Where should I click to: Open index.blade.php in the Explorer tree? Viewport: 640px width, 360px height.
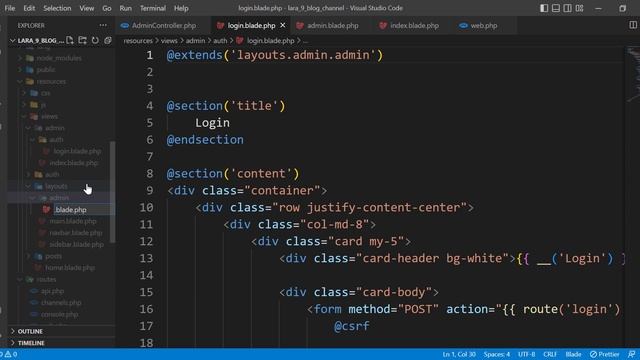(73, 163)
